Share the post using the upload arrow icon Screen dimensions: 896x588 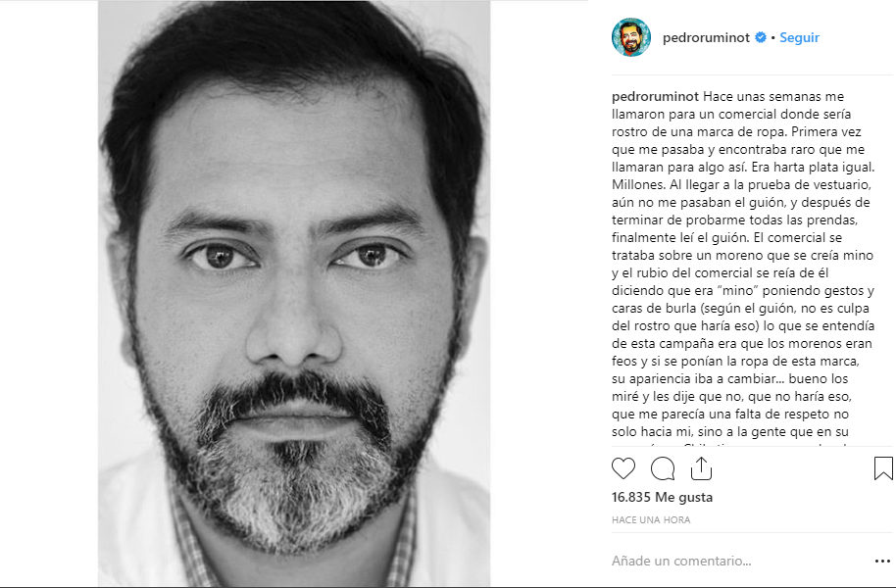coord(701,468)
